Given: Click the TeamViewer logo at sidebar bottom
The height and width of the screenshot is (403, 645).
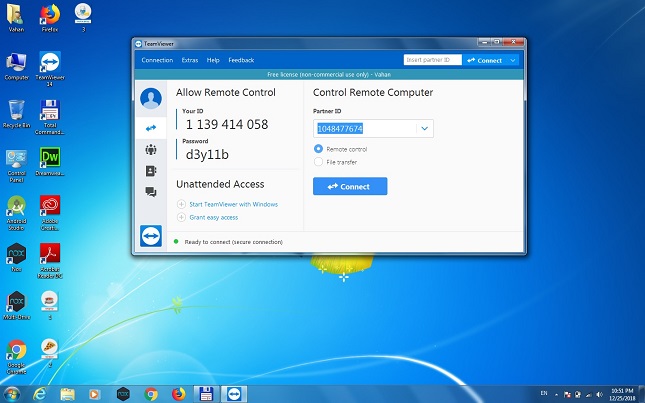Looking at the screenshot, I should tap(151, 236).
